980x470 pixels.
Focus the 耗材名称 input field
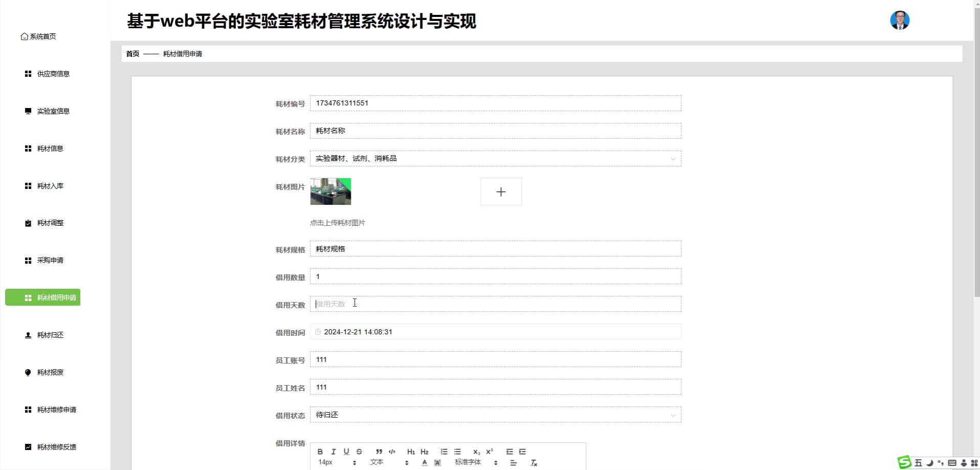495,131
